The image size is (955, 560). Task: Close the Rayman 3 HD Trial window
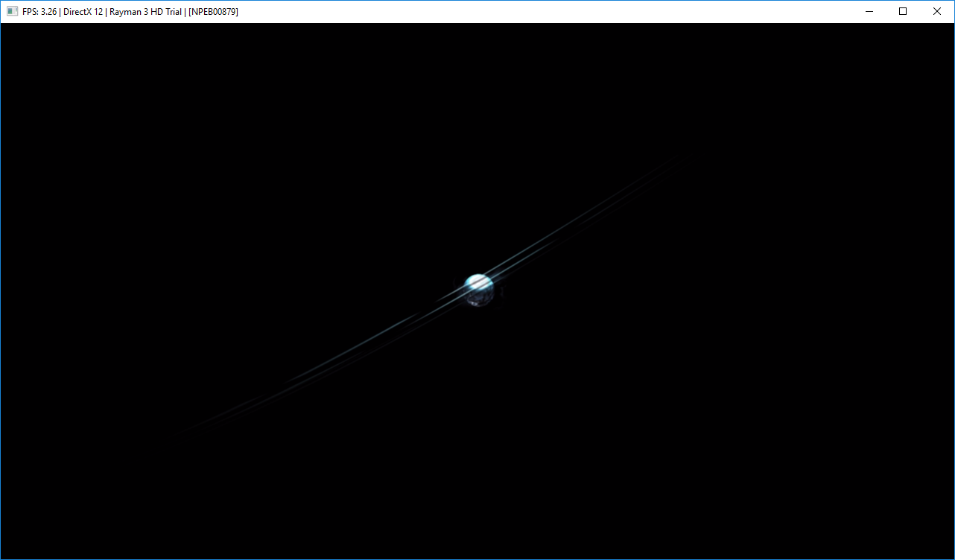(x=937, y=12)
